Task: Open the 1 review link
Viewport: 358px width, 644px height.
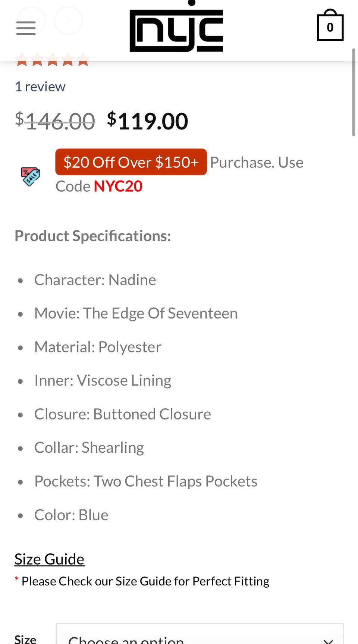Action: [x=40, y=87]
